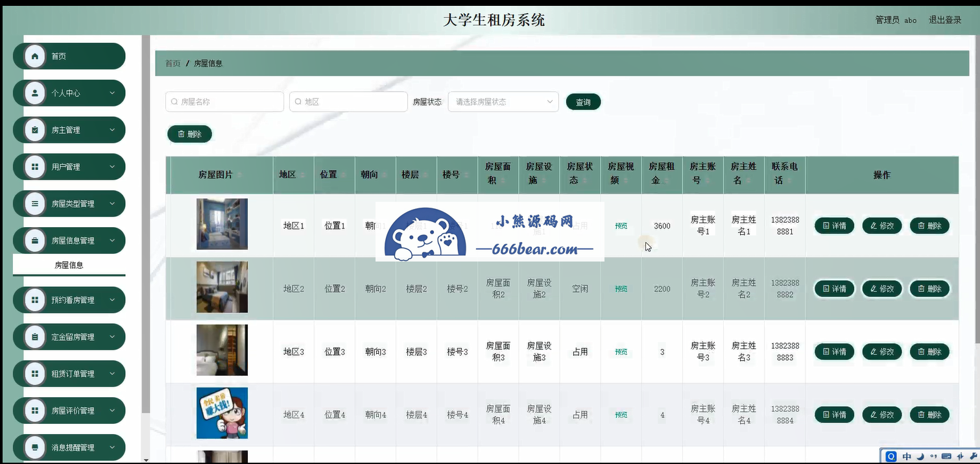Open 预览 video link for 地区2 row
Viewport: 980px width, 464px height.
(x=621, y=289)
